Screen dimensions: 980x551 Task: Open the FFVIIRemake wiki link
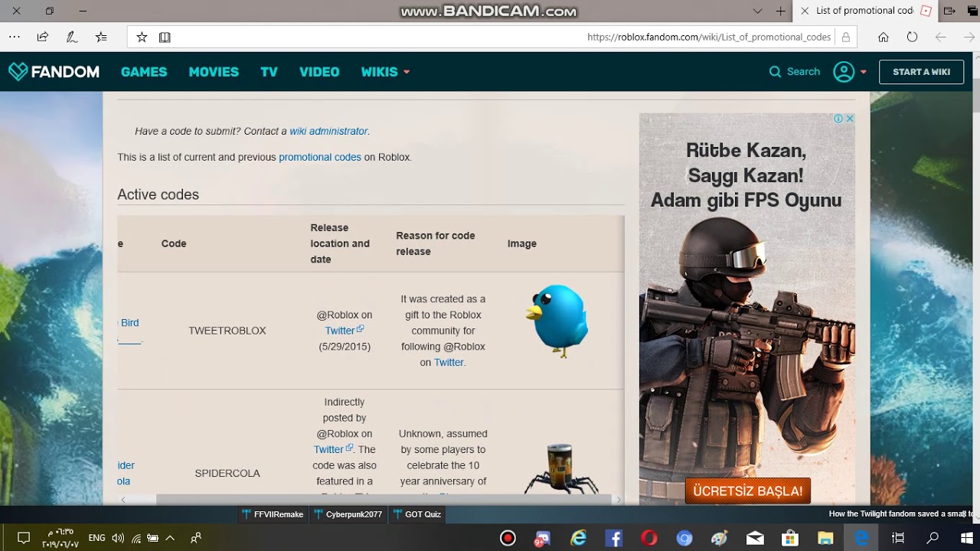273,514
